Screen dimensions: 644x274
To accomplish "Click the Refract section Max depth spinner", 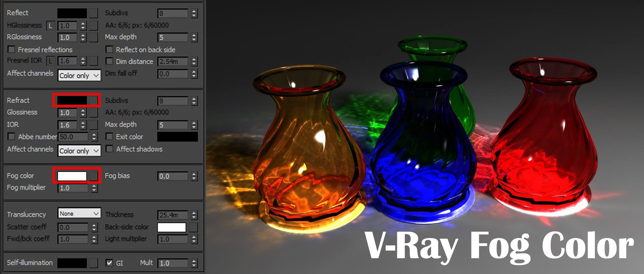I will coord(194,125).
